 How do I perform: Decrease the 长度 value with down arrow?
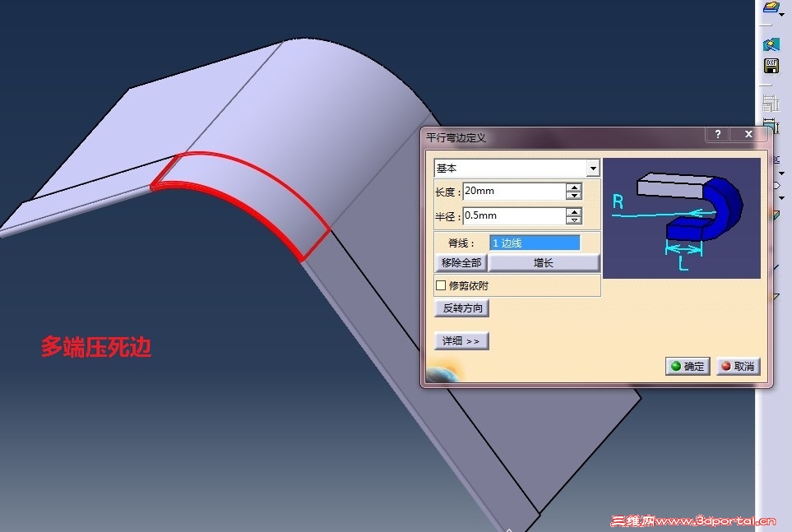(x=574, y=196)
